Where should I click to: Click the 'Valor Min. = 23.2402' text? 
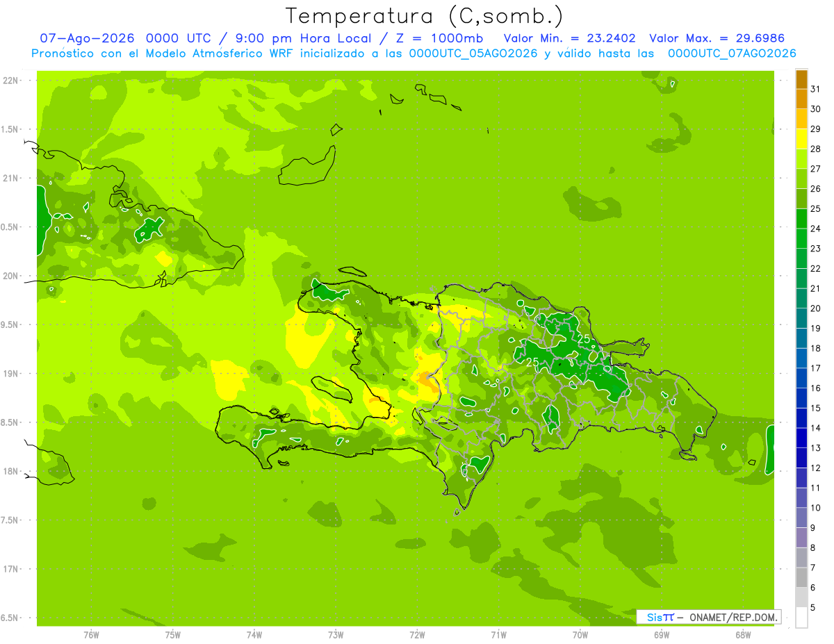click(x=570, y=38)
